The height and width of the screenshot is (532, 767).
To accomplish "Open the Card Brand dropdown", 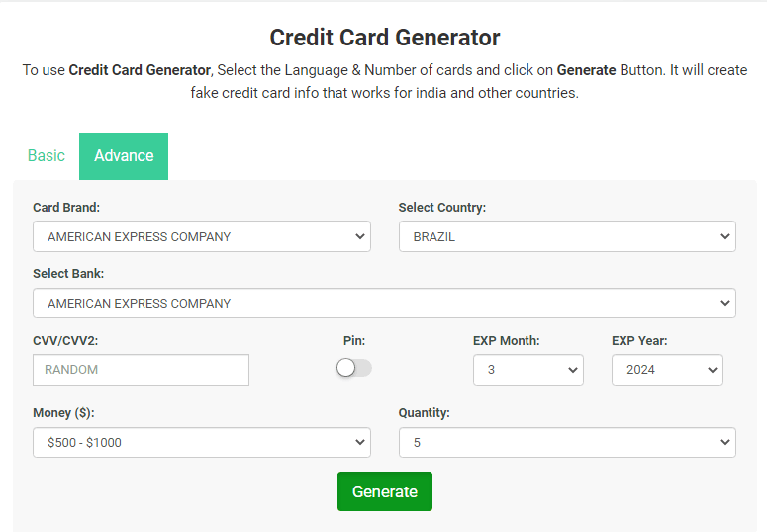I will point(202,236).
